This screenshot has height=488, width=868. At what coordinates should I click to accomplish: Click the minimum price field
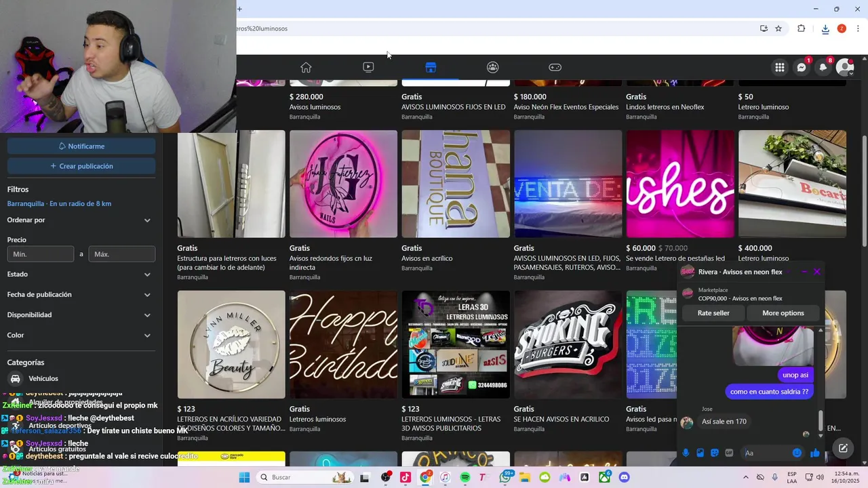tap(40, 254)
